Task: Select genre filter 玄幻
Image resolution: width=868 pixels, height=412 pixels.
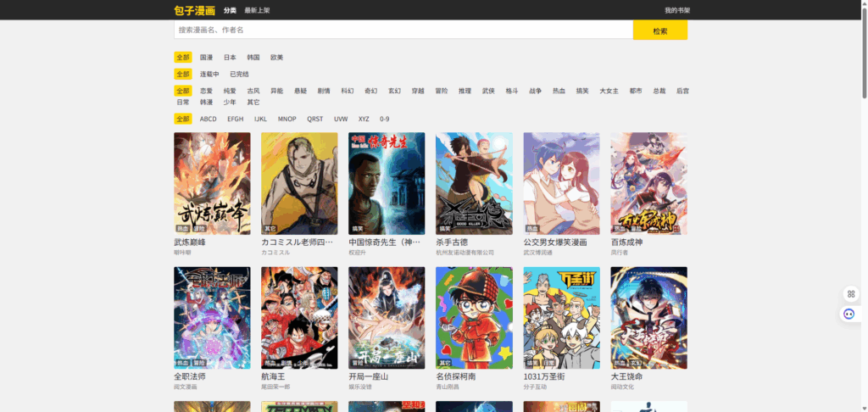Action: [395, 91]
